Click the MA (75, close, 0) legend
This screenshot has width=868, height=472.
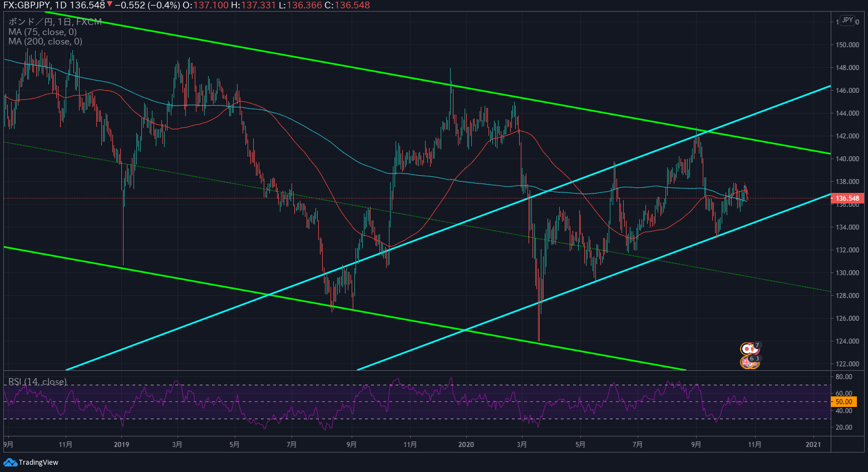[x=42, y=32]
